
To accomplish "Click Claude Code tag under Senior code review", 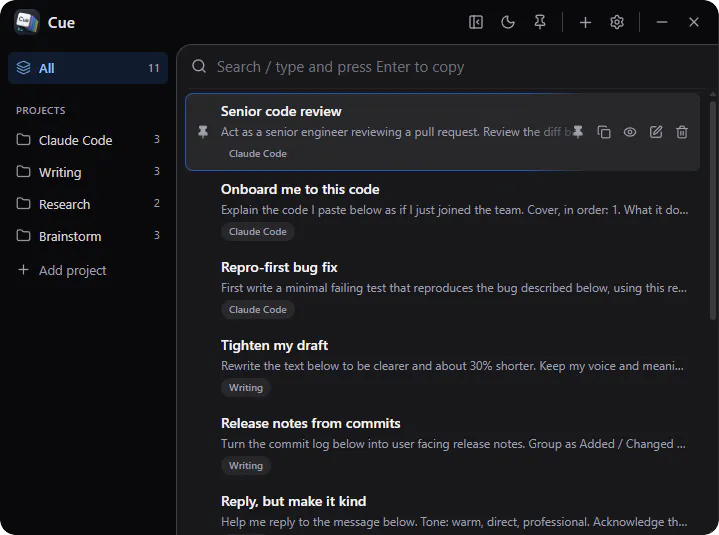I will tap(258, 154).
